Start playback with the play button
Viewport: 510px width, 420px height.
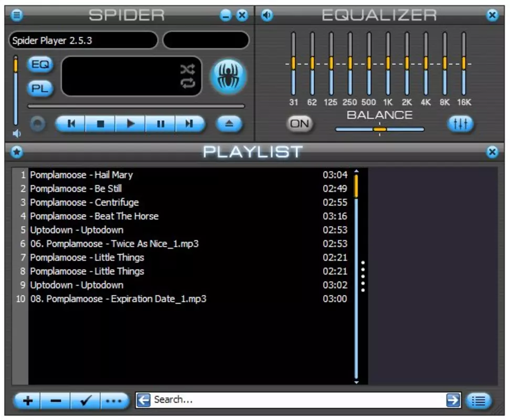[x=130, y=123]
